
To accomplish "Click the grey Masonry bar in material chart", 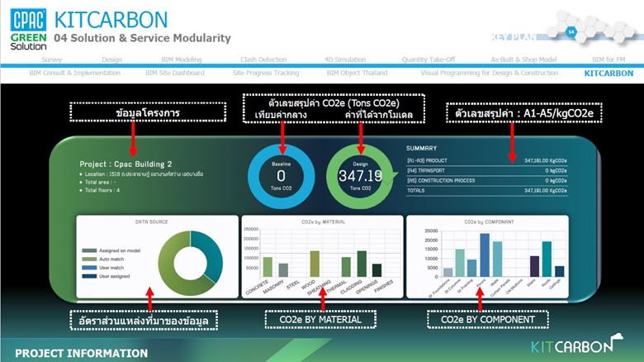I will tap(283, 270).
